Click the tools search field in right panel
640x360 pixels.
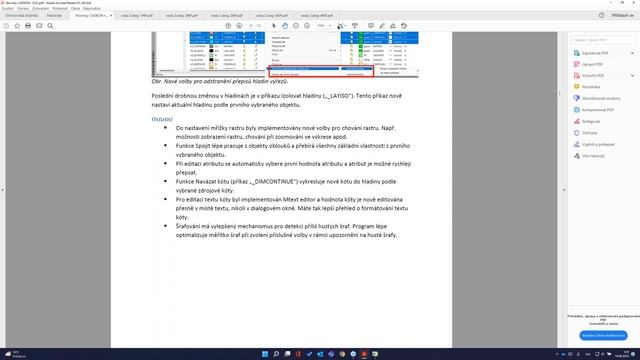[603, 40]
